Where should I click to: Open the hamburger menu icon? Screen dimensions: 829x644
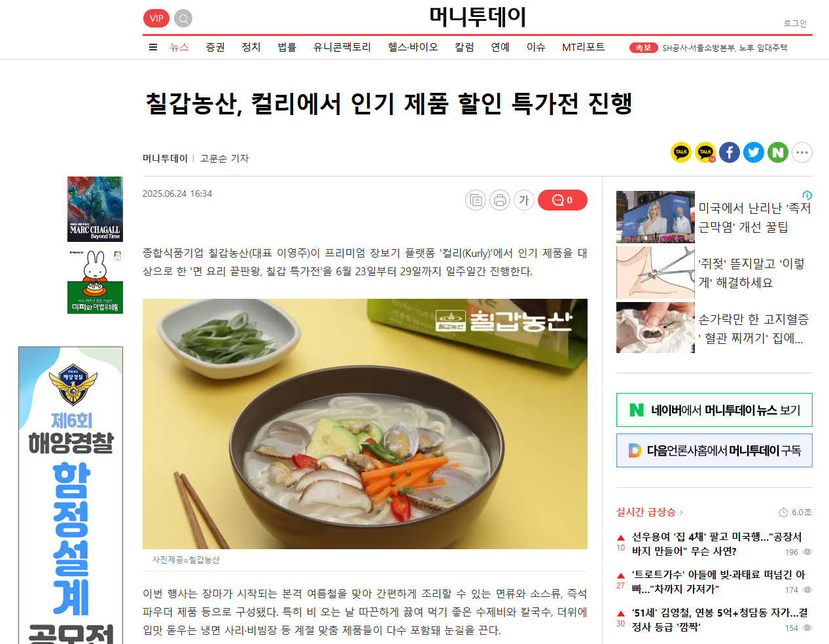[153, 47]
